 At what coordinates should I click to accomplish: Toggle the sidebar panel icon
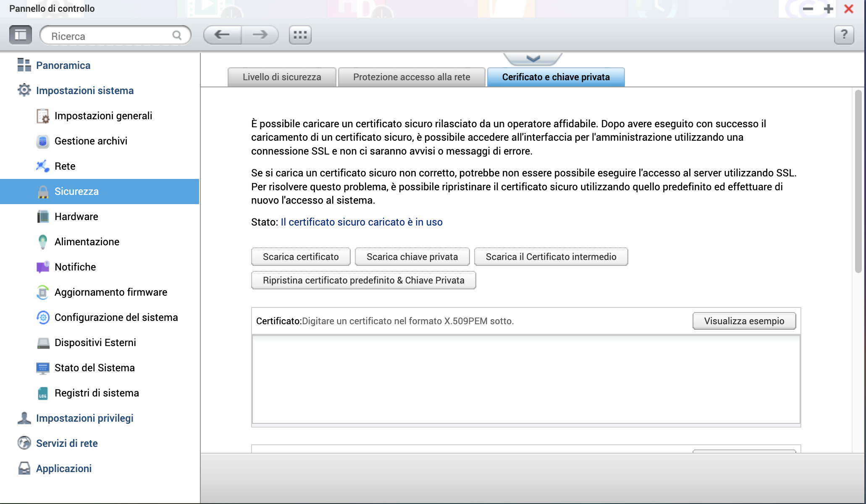click(x=21, y=35)
